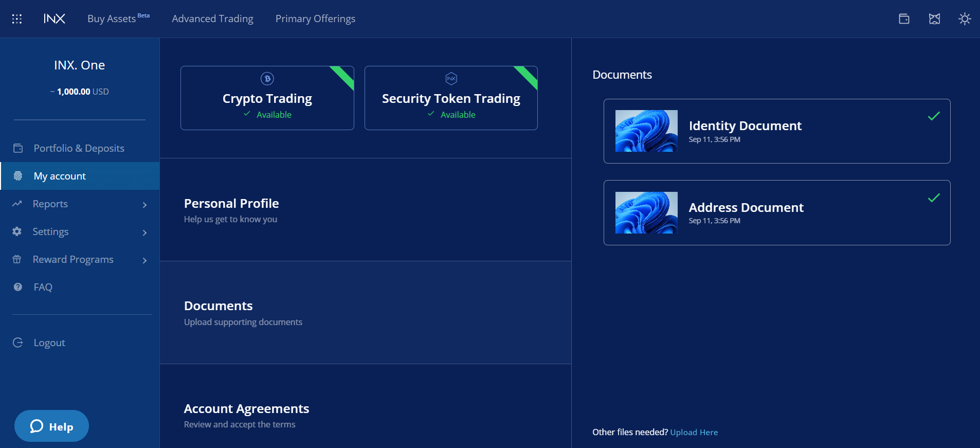Expand the Reports submenu chevron
980x448 pixels.
(145, 205)
